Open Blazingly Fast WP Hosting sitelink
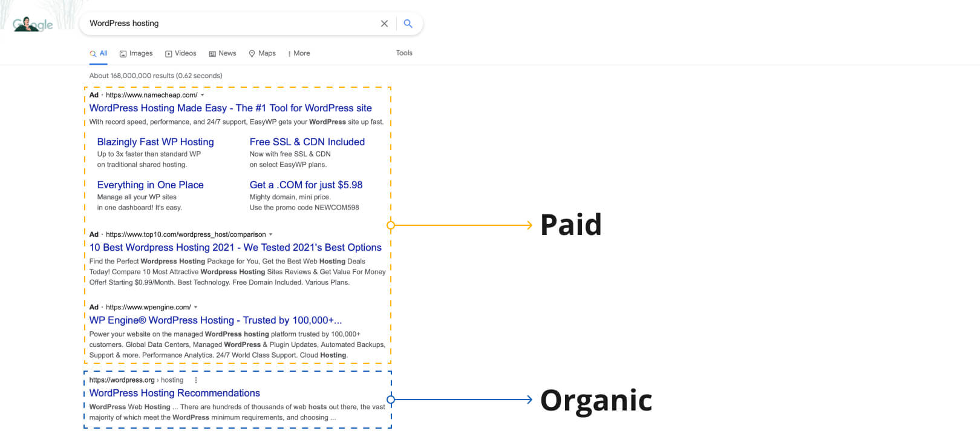This screenshot has width=980, height=442. 155,142
